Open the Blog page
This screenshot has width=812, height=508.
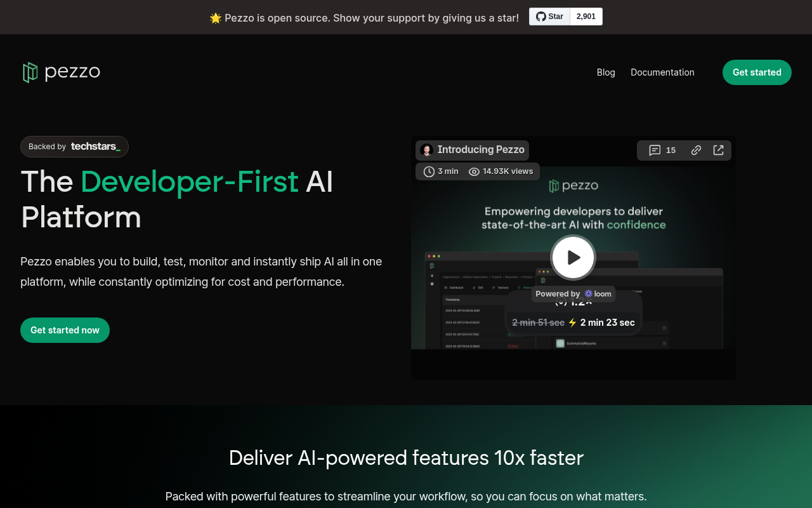pyautogui.click(x=606, y=72)
